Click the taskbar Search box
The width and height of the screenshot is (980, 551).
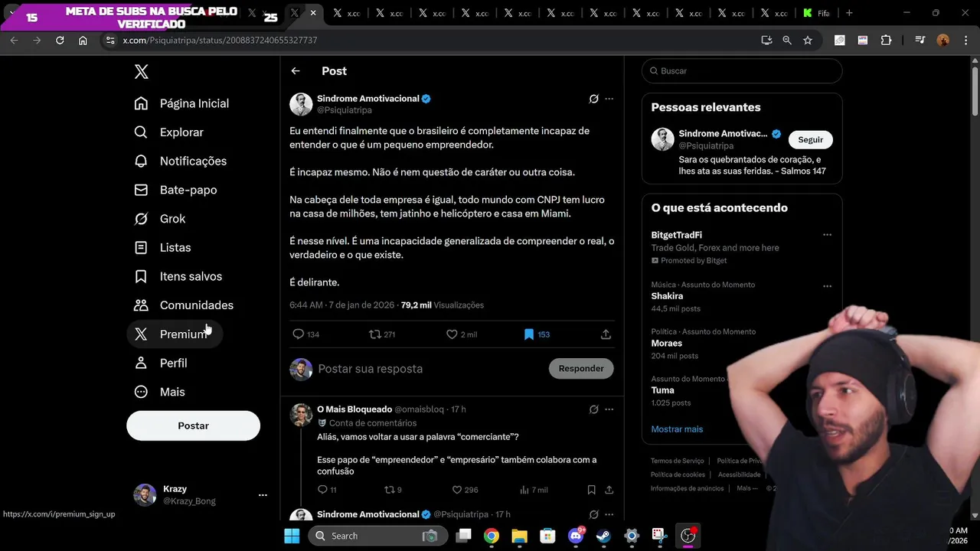[377, 536]
